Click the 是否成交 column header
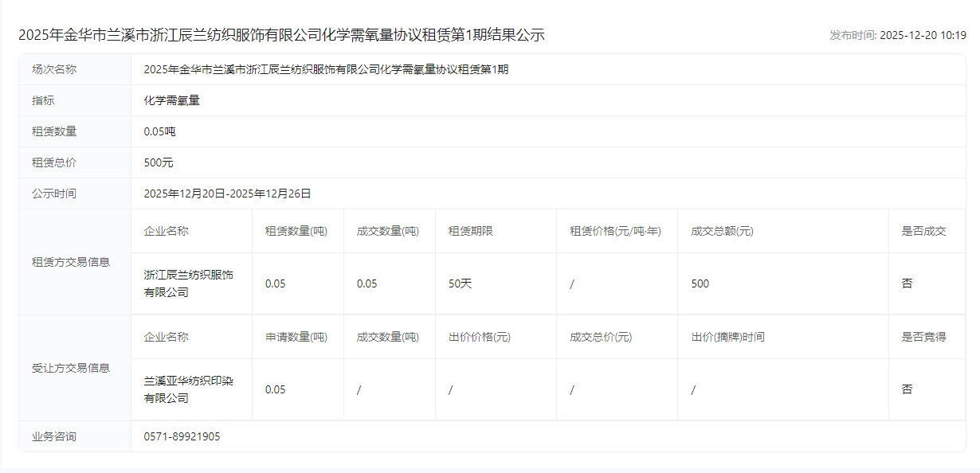The width and height of the screenshot is (980, 473). [x=923, y=231]
